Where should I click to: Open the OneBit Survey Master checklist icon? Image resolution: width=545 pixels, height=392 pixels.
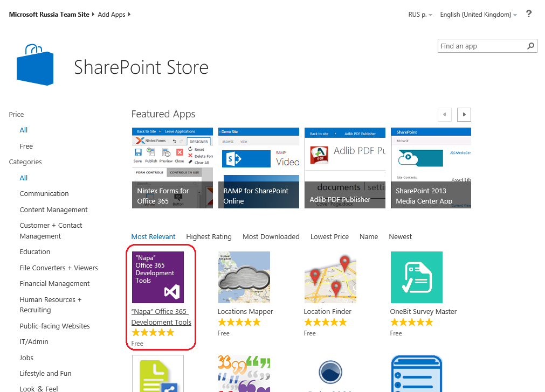pyautogui.click(x=416, y=277)
